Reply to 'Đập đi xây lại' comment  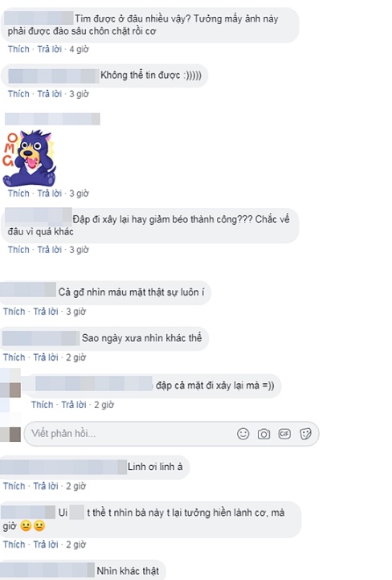50,250
